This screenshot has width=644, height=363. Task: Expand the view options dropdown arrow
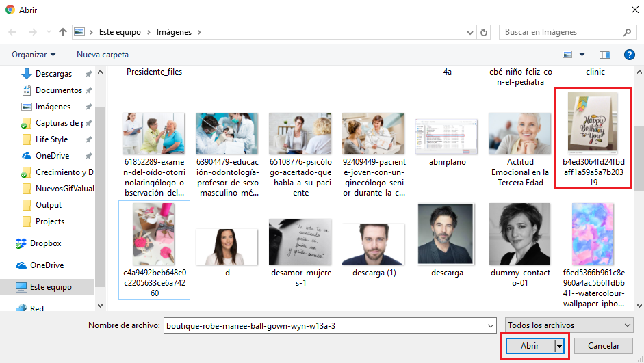582,55
